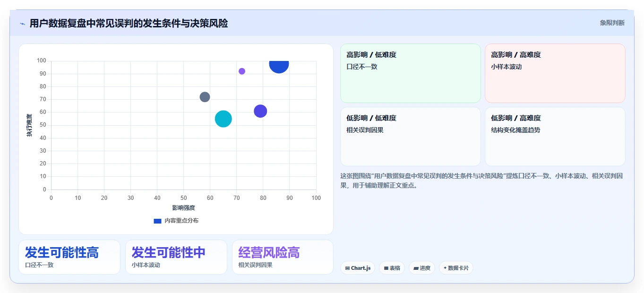Click 小样本波动 under 发生可能性中
This screenshot has width=644, height=293.
click(146, 265)
